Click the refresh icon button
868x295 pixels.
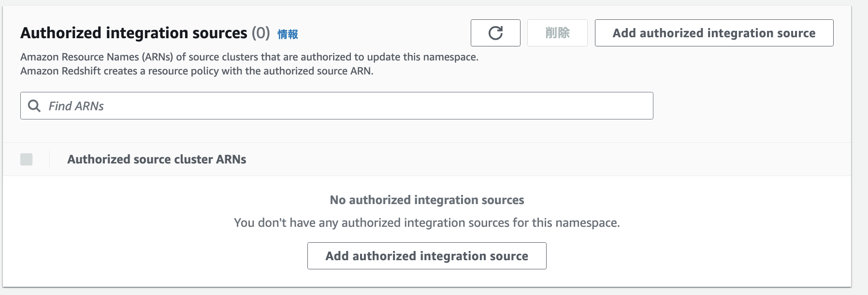pos(495,33)
